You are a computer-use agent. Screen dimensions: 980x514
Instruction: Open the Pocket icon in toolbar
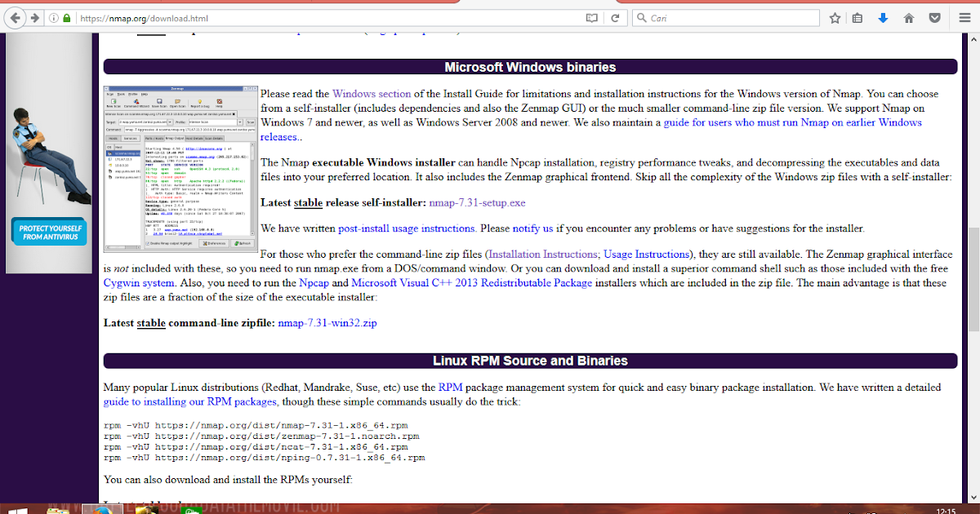[x=934, y=17]
